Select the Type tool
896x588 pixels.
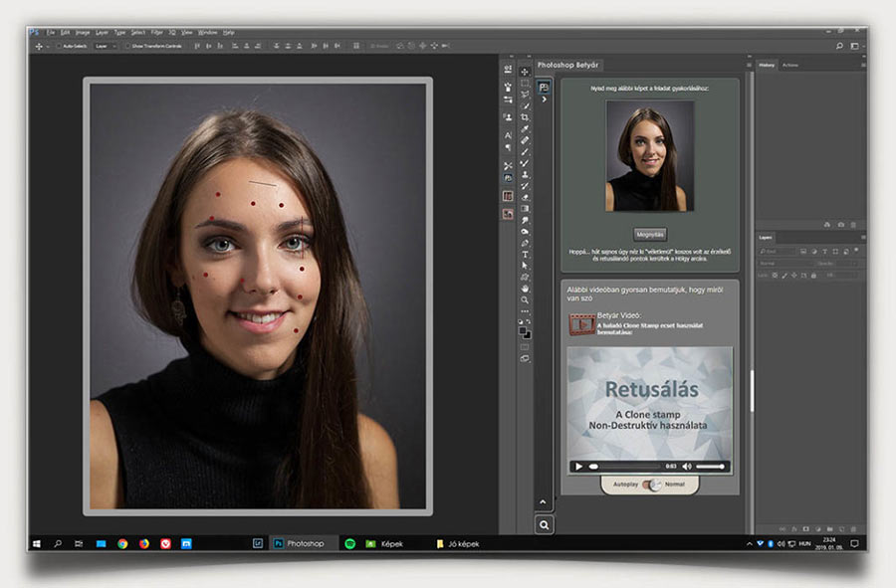pos(526,253)
